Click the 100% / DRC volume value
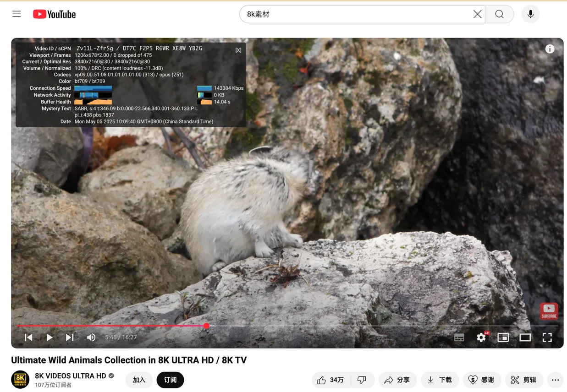567x392 pixels. [x=119, y=68]
